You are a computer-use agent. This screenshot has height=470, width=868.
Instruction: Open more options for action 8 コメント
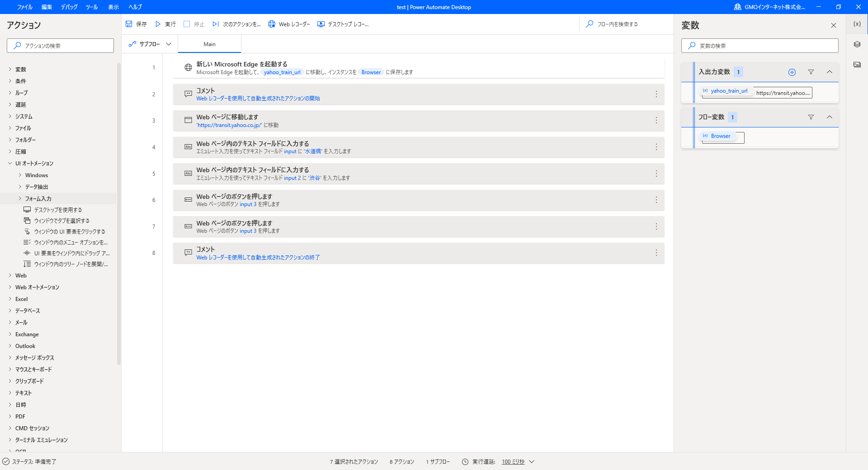656,253
